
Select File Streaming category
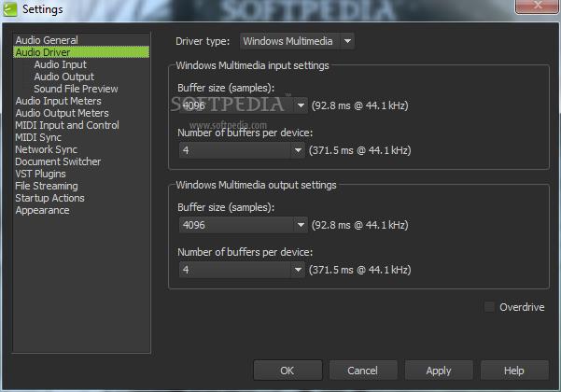point(47,186)
